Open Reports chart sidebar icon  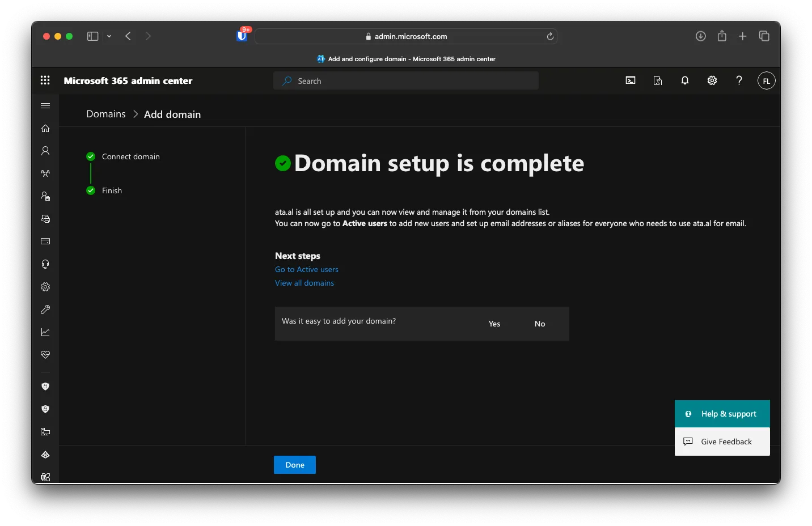click(x=45, y=332)
